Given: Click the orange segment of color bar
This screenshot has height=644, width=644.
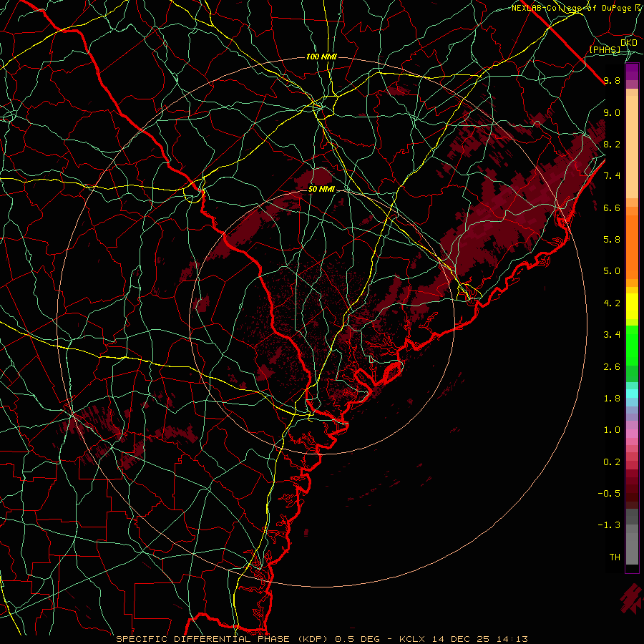Looking at the screenshot, I should pos(632,243).
